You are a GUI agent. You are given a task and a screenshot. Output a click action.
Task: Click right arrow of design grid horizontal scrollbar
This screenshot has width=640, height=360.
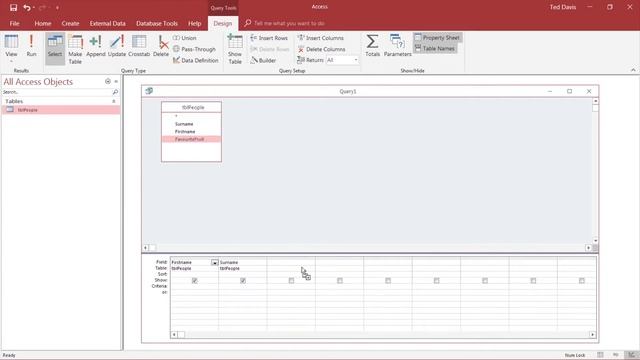click(x=593, y=335)
